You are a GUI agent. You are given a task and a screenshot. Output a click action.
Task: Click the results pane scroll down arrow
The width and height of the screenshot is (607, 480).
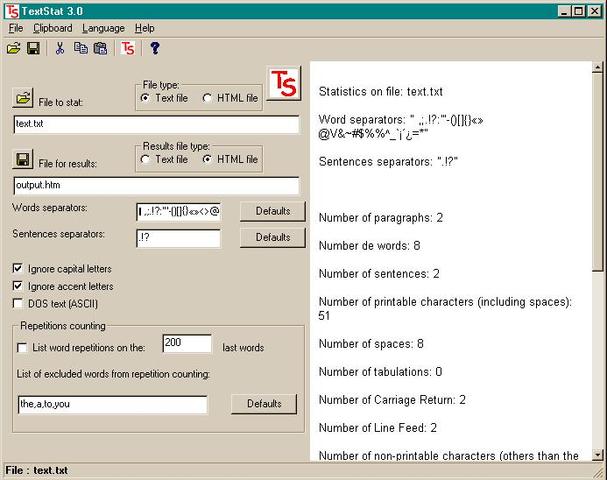pyautogui.click(x=597, y=455)
